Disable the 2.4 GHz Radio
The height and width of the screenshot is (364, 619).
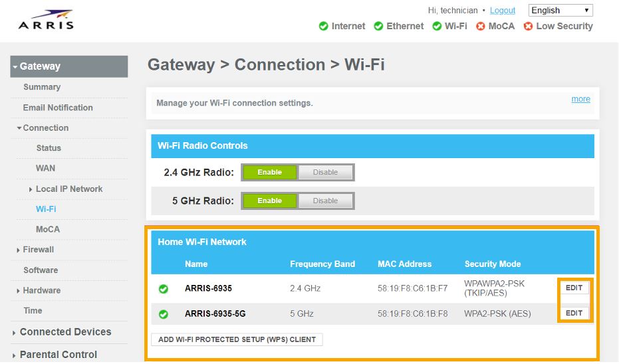[x=325, y=172]
